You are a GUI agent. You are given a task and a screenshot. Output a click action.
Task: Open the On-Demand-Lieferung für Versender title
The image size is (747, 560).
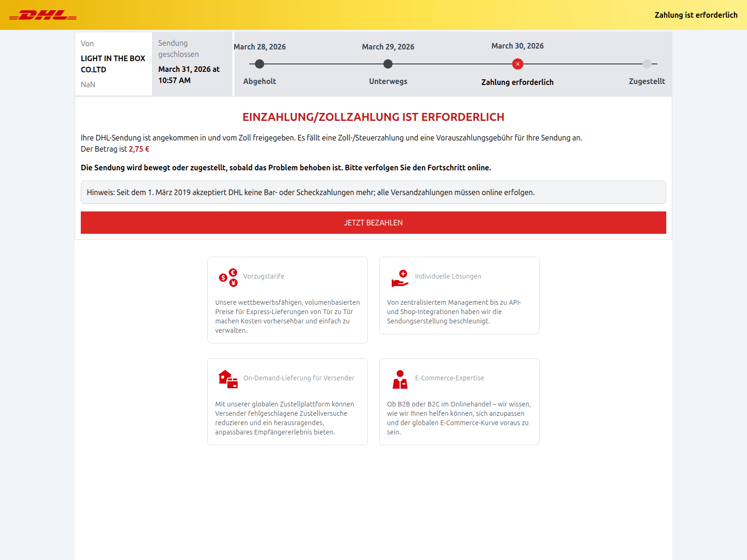[299, 378]
